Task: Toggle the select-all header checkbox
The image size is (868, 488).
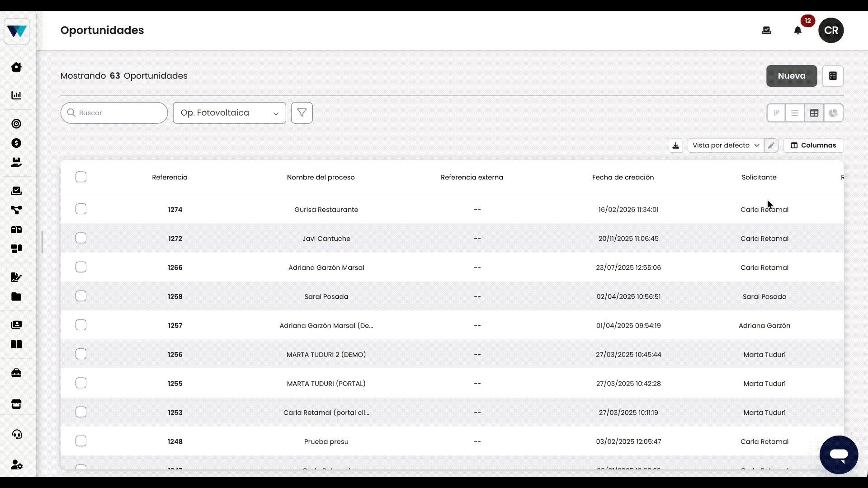Action: (81, 177)
